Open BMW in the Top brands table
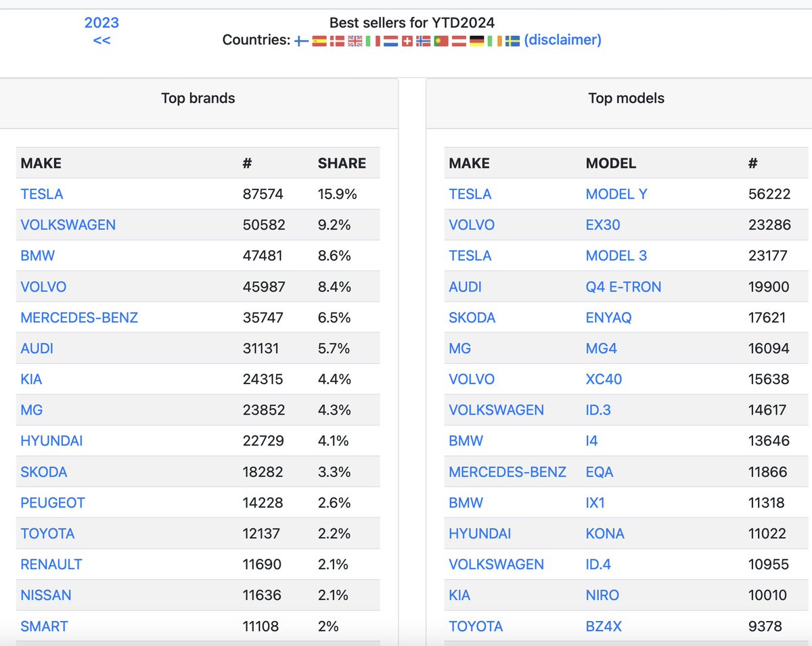The height and width of the screenshot is (646, 812). click(38, 256)
